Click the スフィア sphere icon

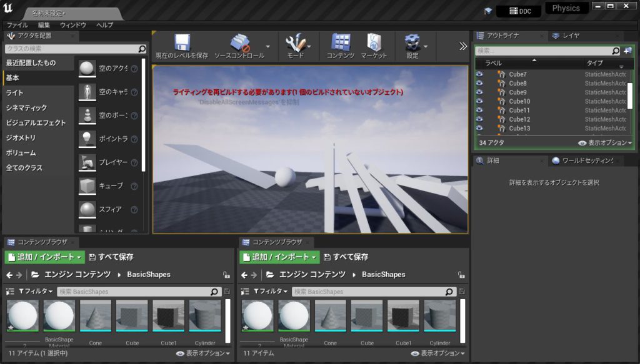[x=87, y=210]
